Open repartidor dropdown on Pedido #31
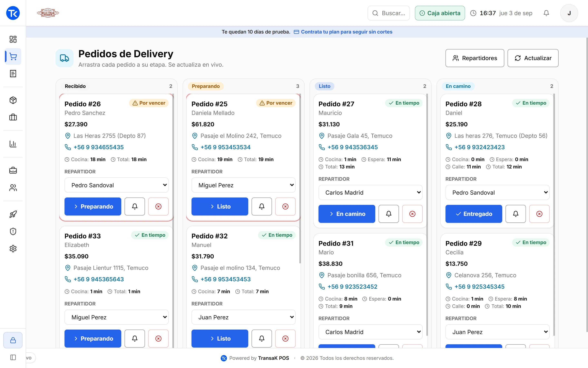588x368 pixels. (x=370, y=332)
